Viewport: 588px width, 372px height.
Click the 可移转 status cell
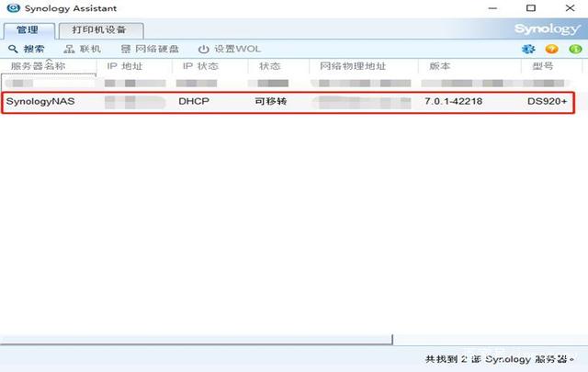(x=271, y=102)
